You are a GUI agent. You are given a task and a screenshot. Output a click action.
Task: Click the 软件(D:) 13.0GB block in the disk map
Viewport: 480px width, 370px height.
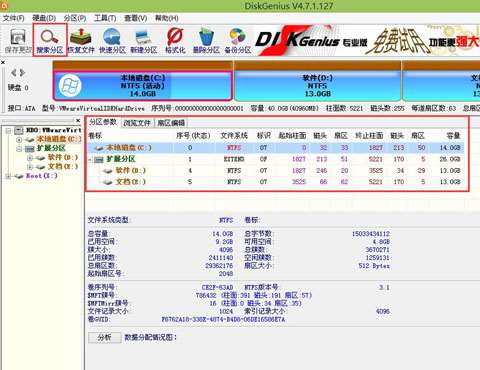pos(317,85)
